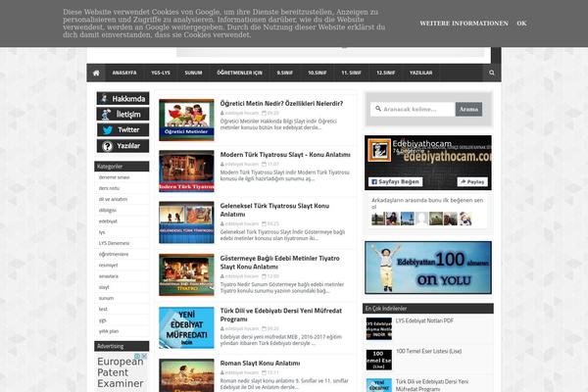588x392 pixels.
Task: Open the İletişim sidebar button
Action: pos(123,115)
